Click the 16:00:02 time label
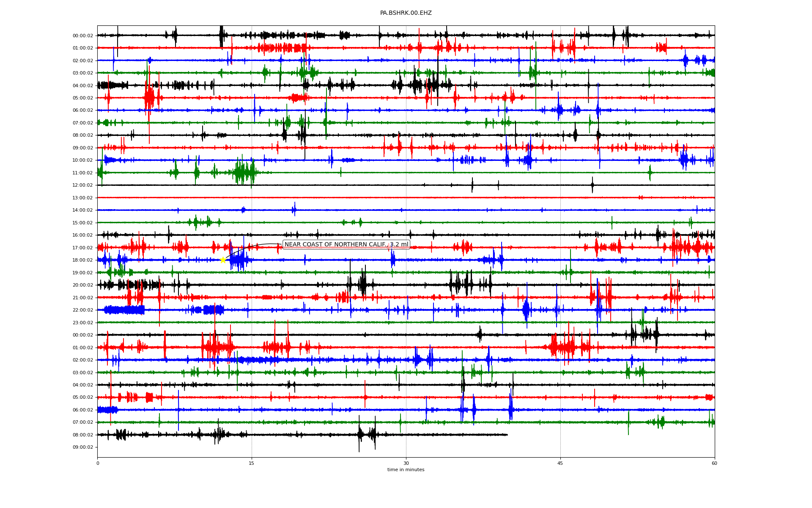 [x=83, y=235]
